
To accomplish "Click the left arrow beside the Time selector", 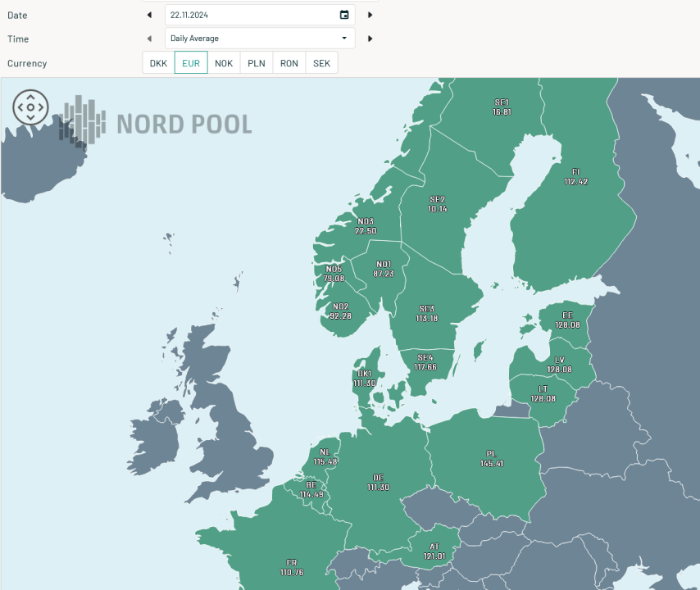I will pyautogui.click(x=149, y=38).
